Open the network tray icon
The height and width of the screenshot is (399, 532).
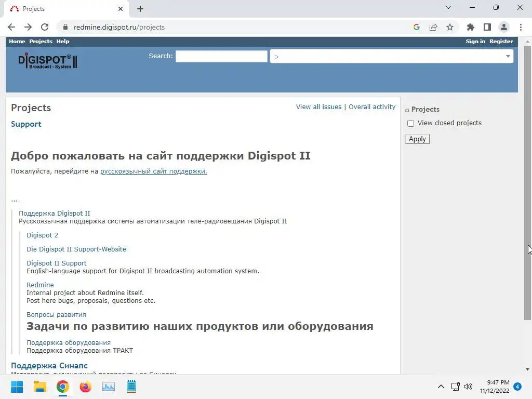pos(455,387)
